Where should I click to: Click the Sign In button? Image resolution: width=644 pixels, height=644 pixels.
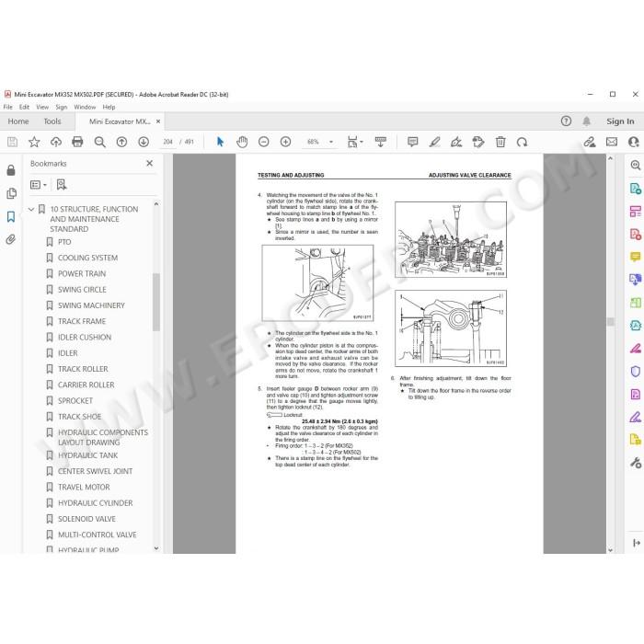tap(620, 121)
